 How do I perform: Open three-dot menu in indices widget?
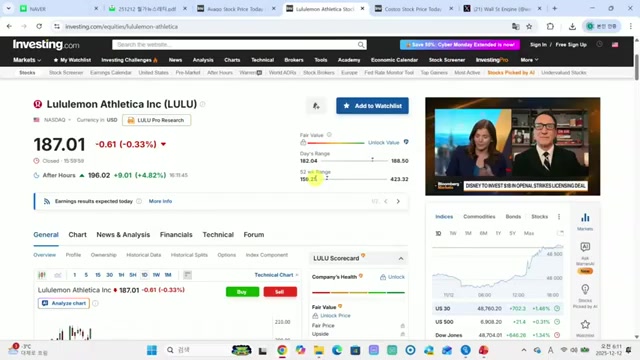(559, 217)
